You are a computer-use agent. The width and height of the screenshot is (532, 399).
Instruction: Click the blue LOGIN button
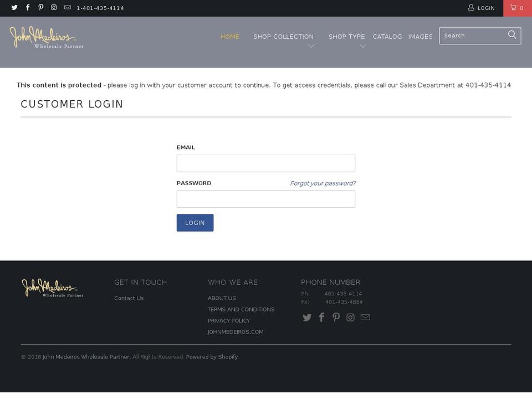pyautogui.click(x=195, y=223)
